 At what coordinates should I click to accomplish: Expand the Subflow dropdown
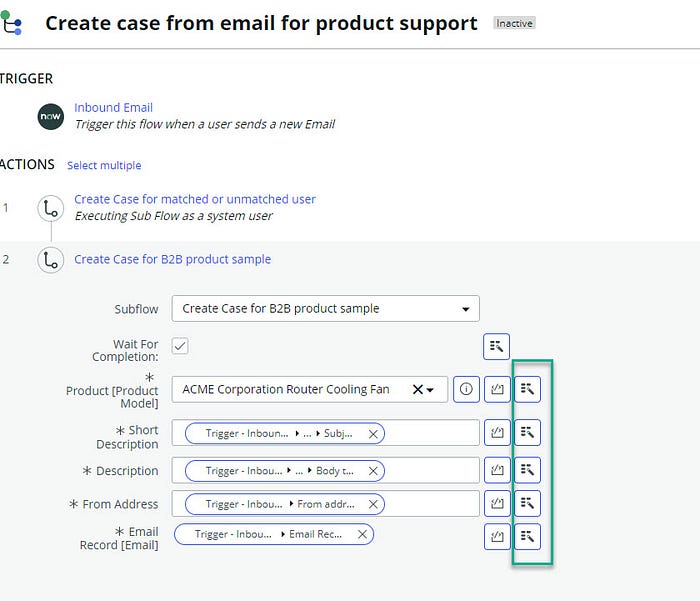tap(465, 309)
